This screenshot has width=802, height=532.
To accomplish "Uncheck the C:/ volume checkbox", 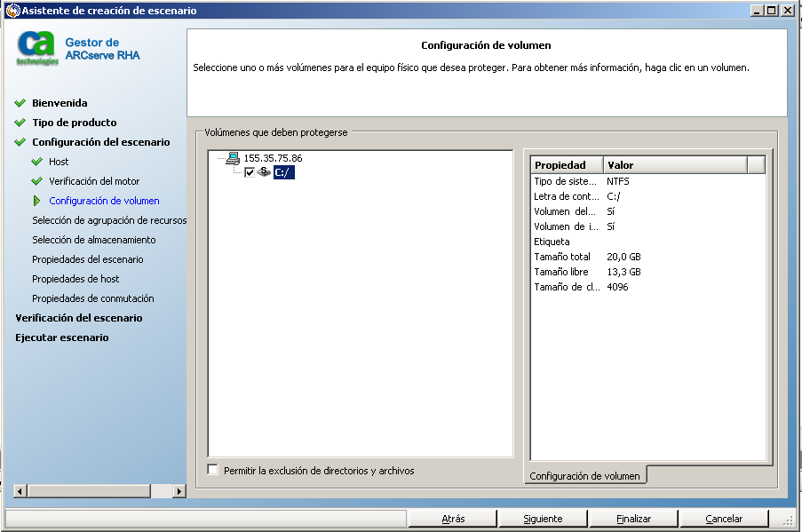I will [249, 173].
